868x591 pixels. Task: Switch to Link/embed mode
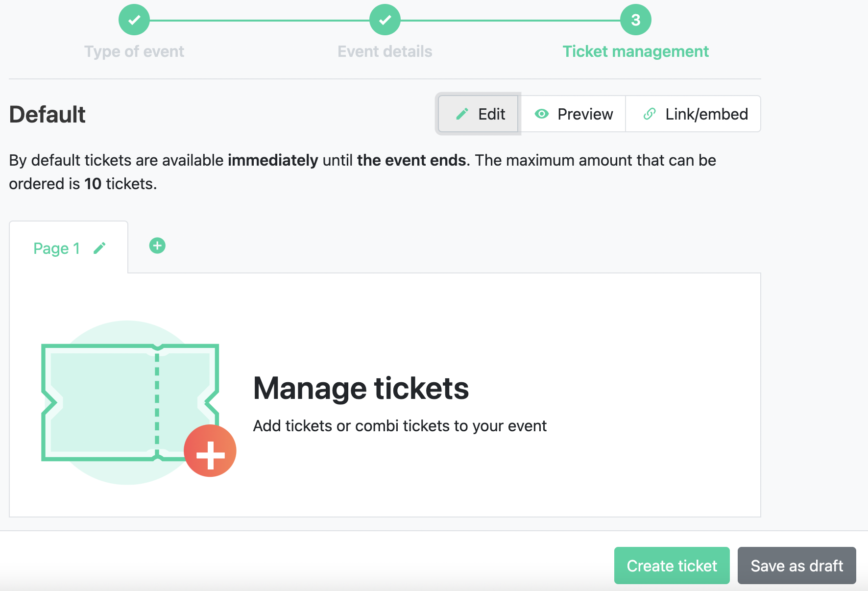click(x=694, y=114)
